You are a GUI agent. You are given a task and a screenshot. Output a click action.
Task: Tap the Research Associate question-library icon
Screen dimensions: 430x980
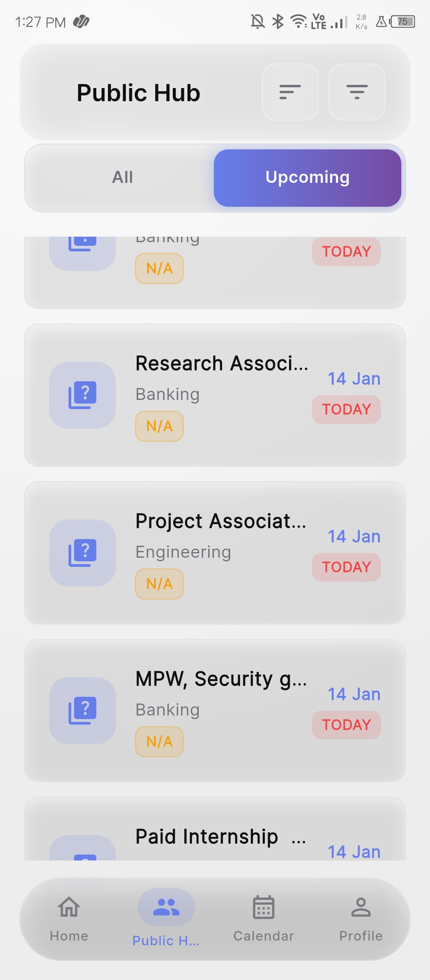click(x=82, y=395)
